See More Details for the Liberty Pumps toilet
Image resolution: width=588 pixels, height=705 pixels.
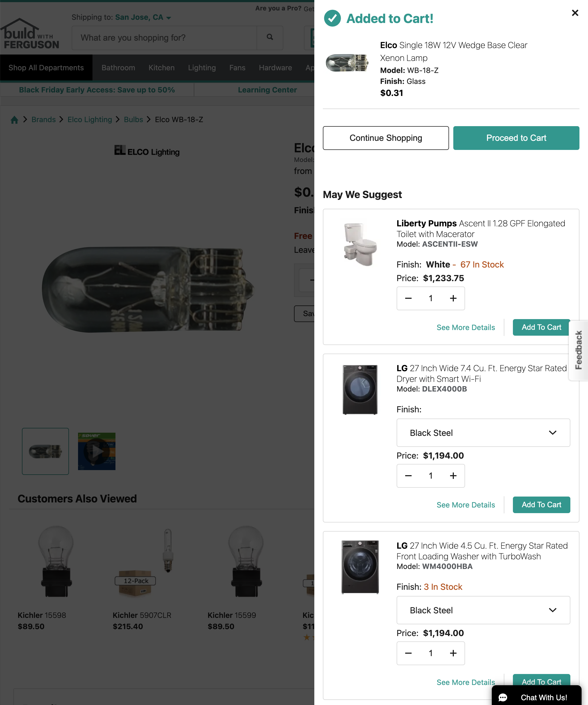pos(466,327)
